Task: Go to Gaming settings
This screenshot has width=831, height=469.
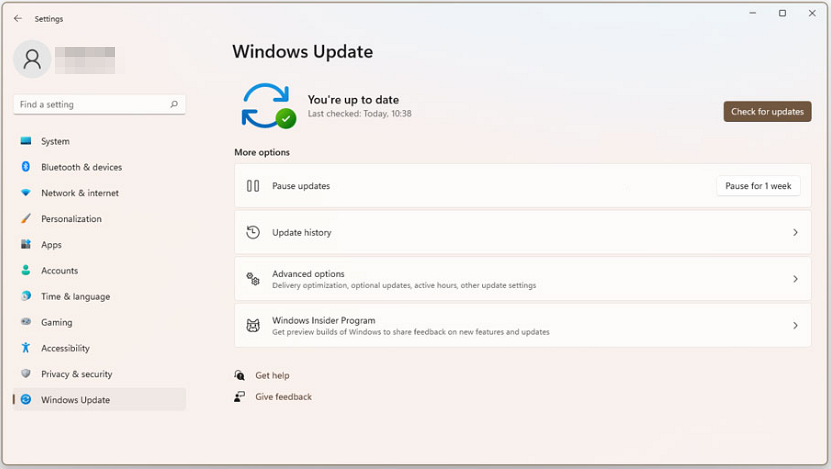Action: coord(100,322)
